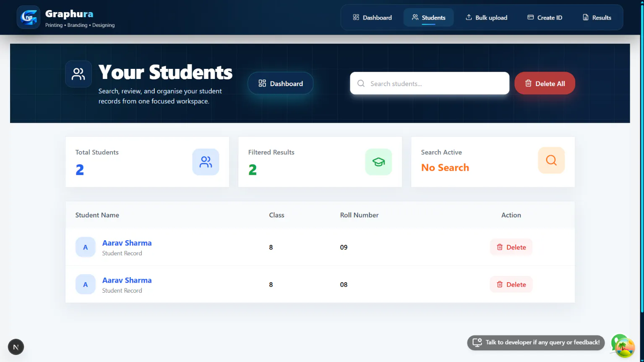644x362 pixels.
Task: Click the Graphura logo icon
Action: click(29, 17)
